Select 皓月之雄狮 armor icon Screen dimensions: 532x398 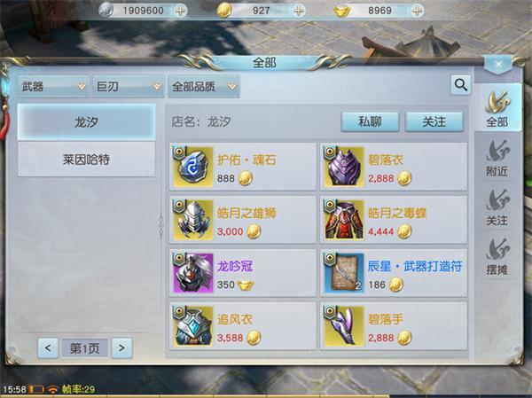pos(193,220)
